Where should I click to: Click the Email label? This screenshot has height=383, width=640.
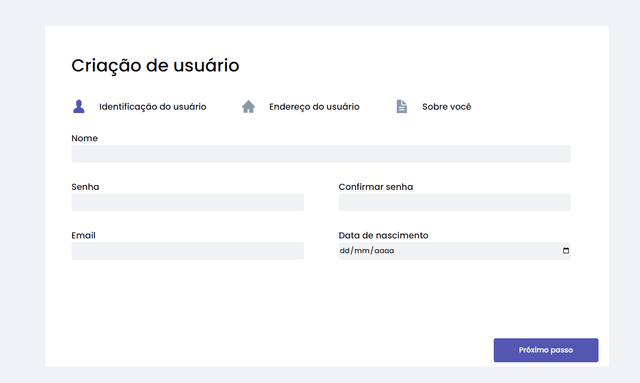click(x=83, y=235)
